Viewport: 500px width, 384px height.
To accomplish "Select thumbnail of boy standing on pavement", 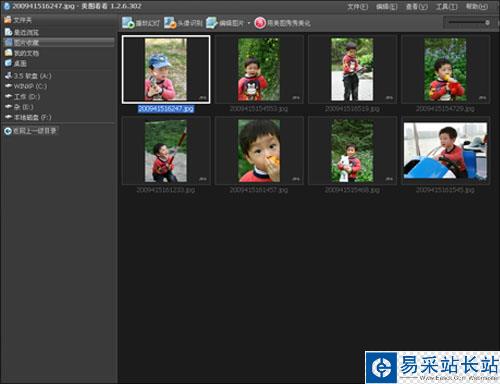I will click(x=352, y=69).
